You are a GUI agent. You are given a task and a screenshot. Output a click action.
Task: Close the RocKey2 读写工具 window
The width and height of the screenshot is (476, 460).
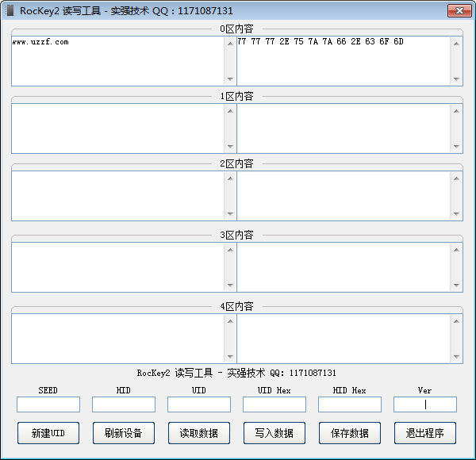[x=459, y=10]
